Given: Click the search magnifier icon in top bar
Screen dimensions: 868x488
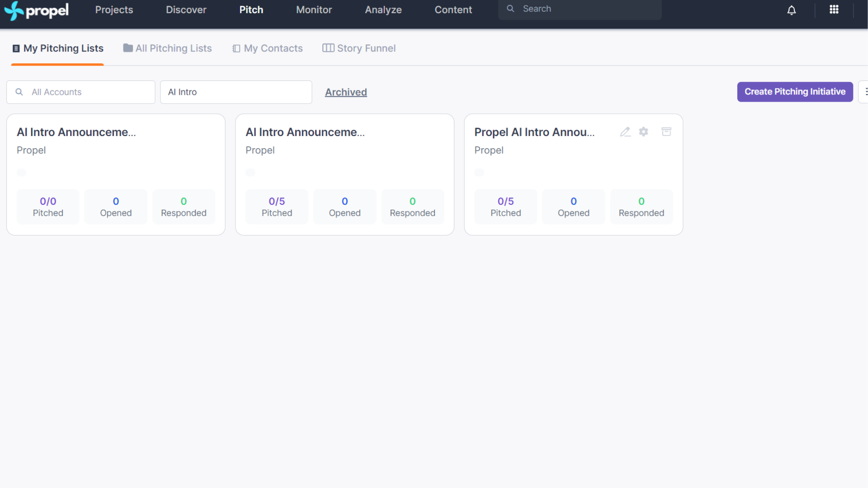Looking at the screenshot, I should click(x=510, y=9).
